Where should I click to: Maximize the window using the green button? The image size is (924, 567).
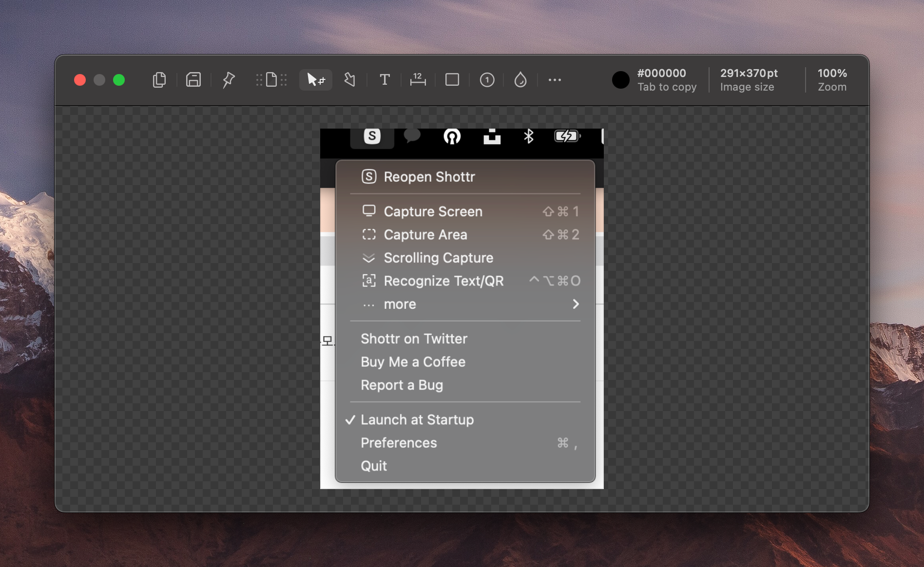[119, 80]
